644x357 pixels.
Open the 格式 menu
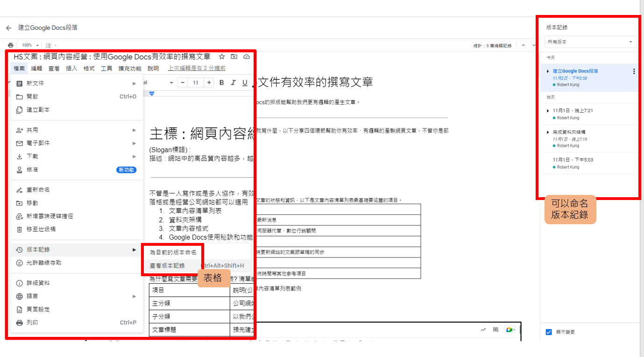click(x=89, y=68)
